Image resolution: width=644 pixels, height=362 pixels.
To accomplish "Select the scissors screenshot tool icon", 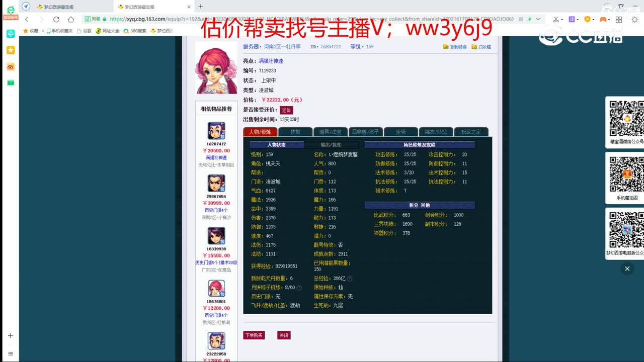I will [x=556, y=19].
